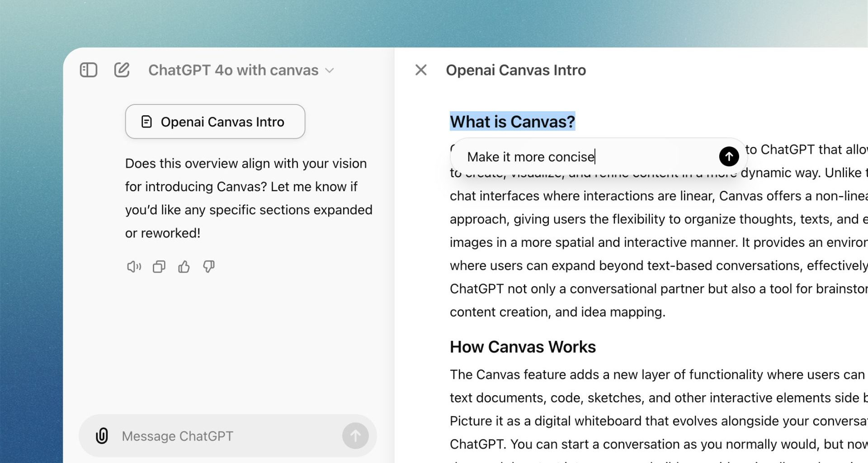The image size is (868, 463).
Task: Click the read-aloud speaker icon
Action: [133, 267]
